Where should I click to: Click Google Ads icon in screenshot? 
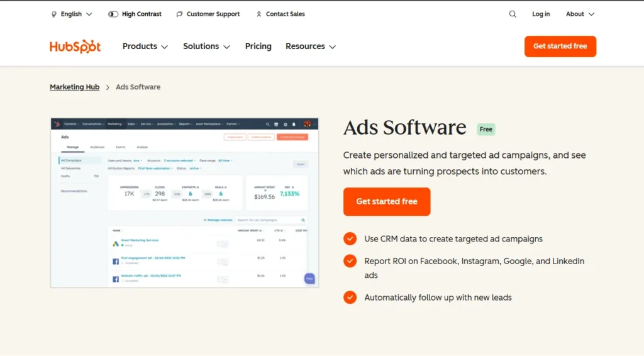tap(116, 243)
